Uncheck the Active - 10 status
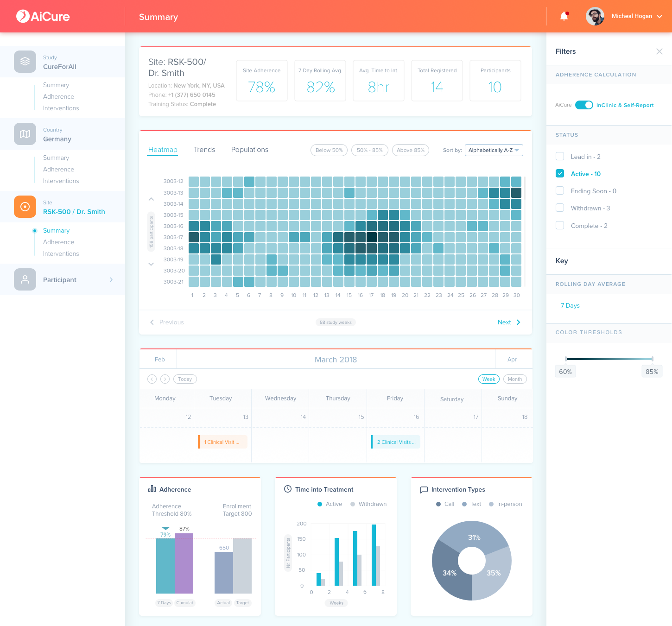This screenshot has width=672, height=626. click(x=560, y=174)
